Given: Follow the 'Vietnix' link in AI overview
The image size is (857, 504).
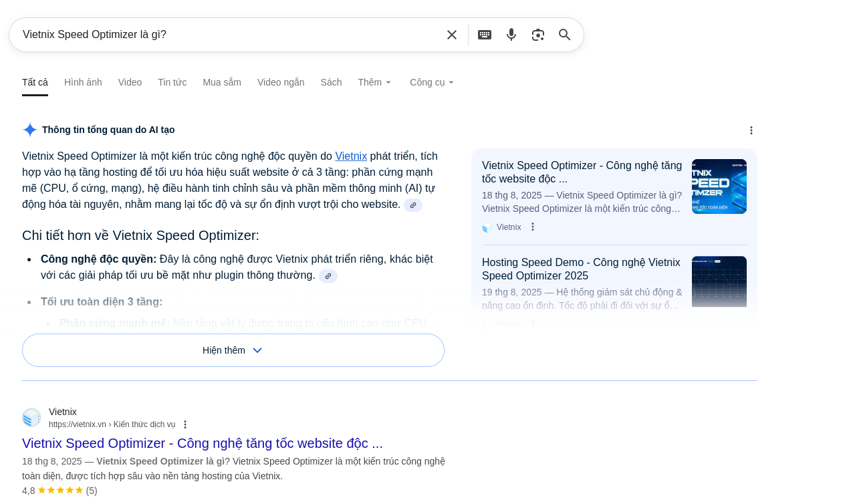Looking at the screenshot, I should pyautogui.click(x=351, y=156).
